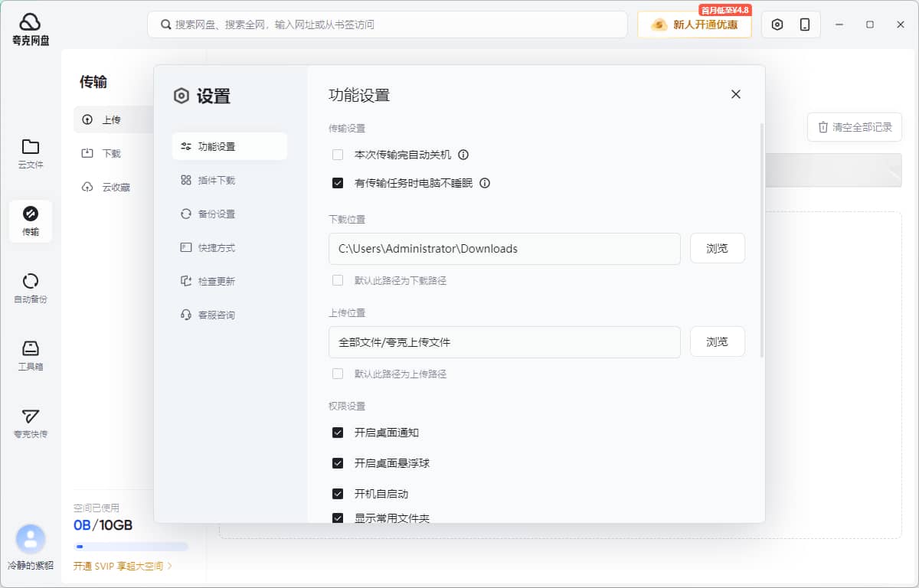
Task: Click info icon beside 有传输任务时电脑不睡眠
Action: click(485, 183)
